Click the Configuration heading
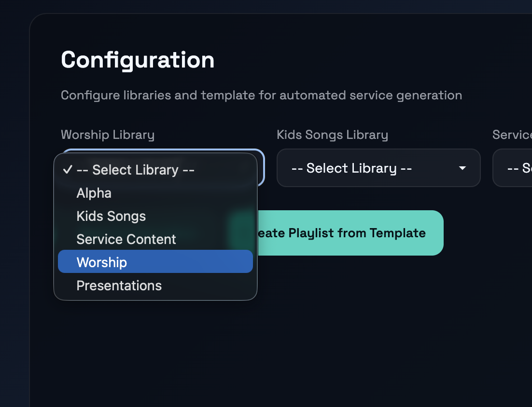The image size is (532, 407). point(138,60)
